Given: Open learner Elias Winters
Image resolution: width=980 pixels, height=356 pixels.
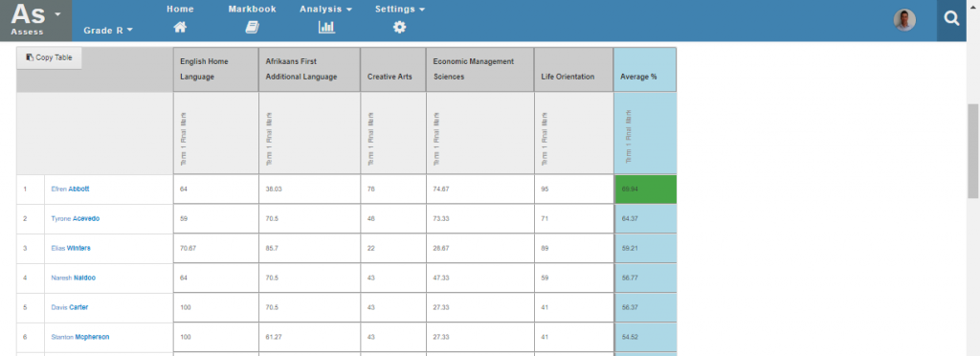Looking at the screenshot, I should pyautogui.click(x=71, y=248).
